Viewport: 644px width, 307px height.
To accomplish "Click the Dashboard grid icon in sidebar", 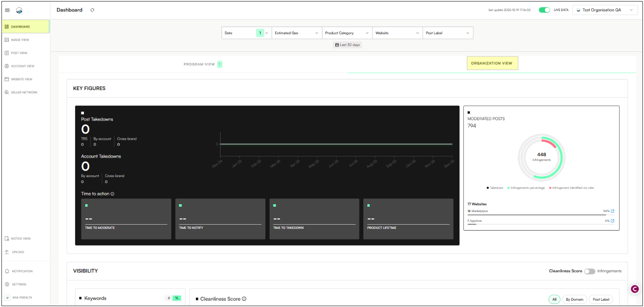I will point(7,27).
